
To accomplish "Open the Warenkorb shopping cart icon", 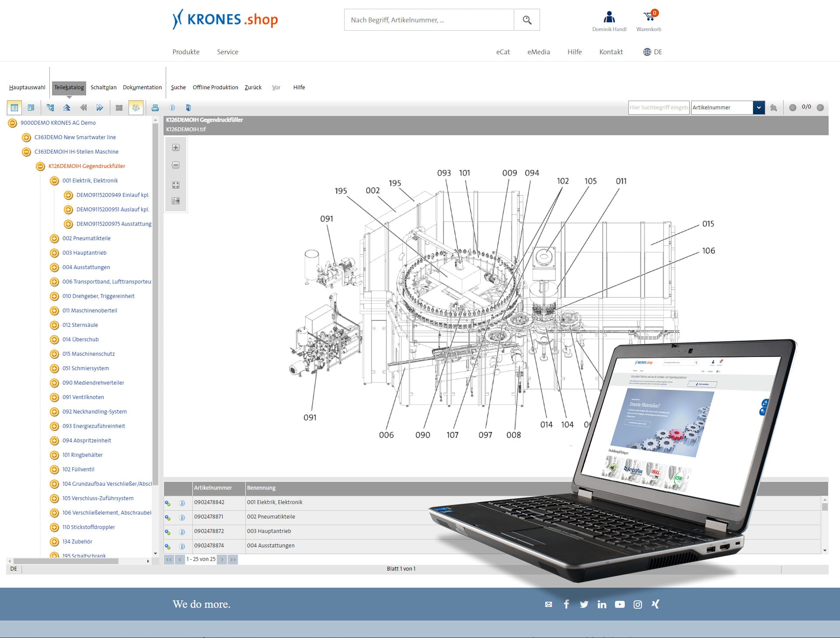I will (x=649, y=17).
